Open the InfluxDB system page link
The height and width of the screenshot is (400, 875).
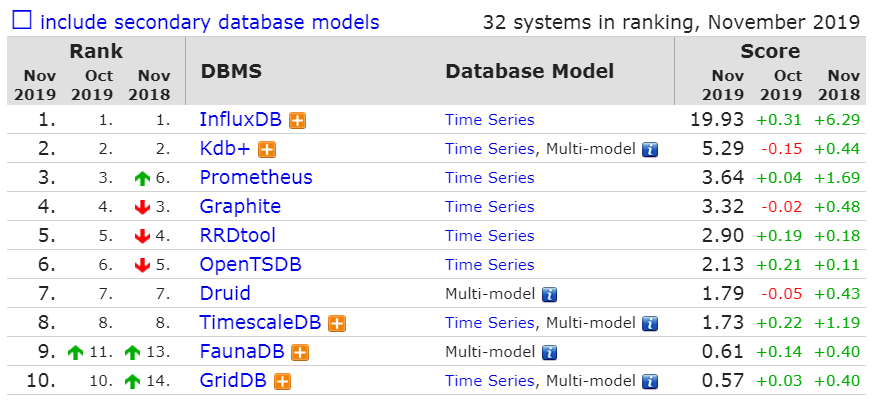241,119
